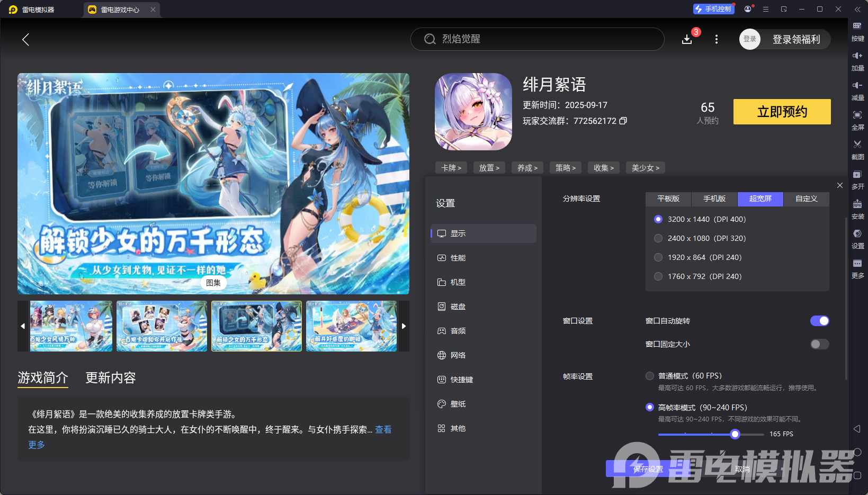Select 2400 x 1080 resolution option
Image resolution: width=868 pixels, height=495 pixels.
pyautogui.click(x=658, y=238)
